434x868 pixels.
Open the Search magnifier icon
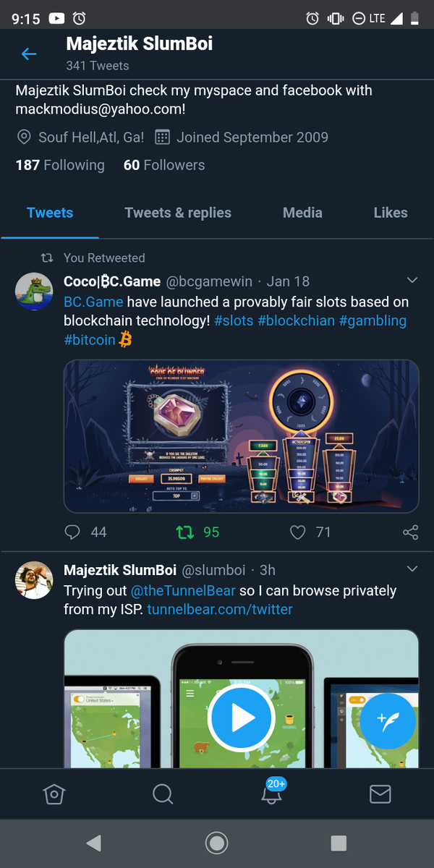[x=163, y=793]
